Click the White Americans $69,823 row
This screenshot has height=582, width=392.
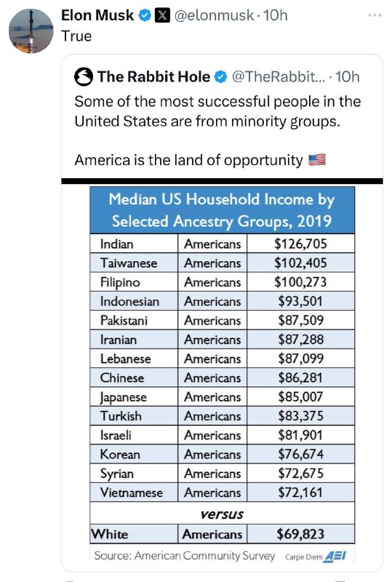tap(222, 534)
